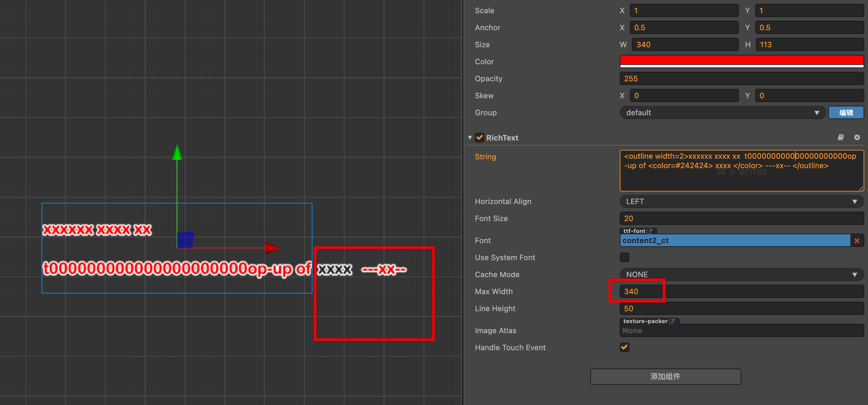868x405 pixels.
Task: Open the RichText component gear settings
Action: (857, 138)
